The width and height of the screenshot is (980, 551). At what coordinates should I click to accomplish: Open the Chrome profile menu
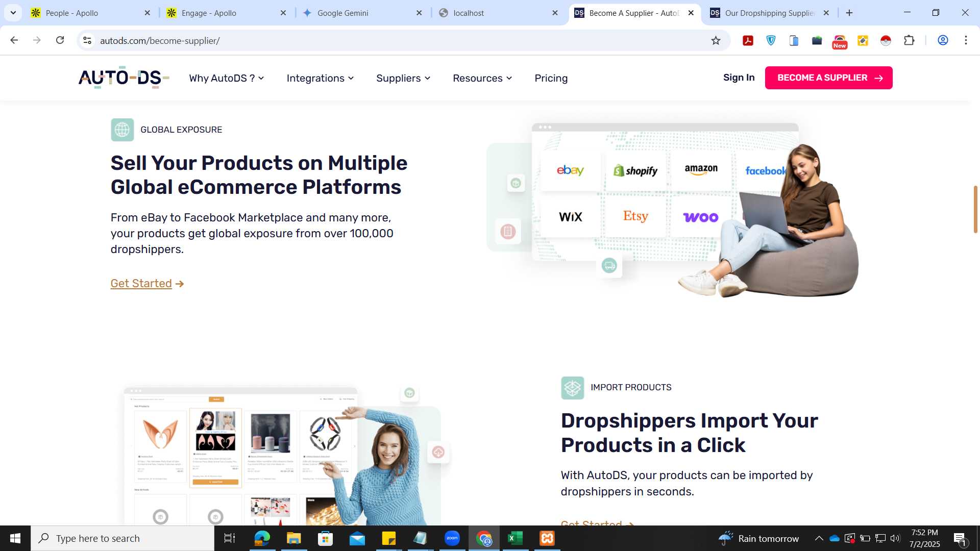[x=943, y=40]
